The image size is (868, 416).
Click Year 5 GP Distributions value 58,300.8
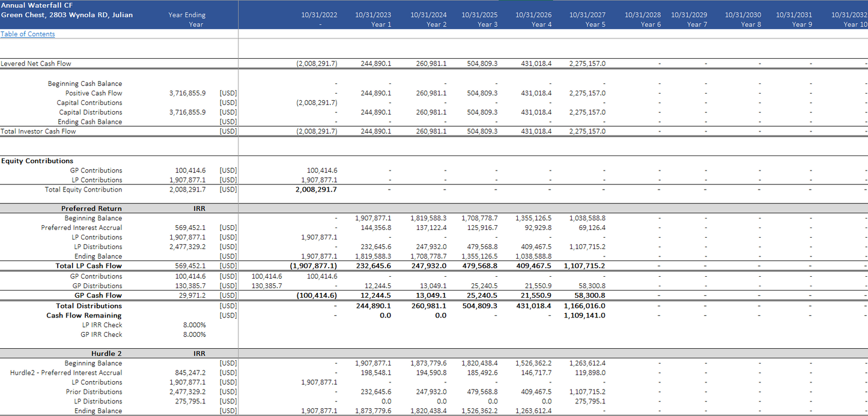[x=590, y=286]
